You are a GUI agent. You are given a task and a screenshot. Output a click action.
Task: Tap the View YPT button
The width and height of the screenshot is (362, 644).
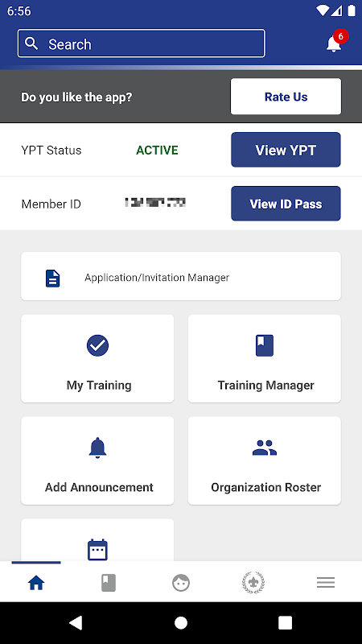click(286, 150)
